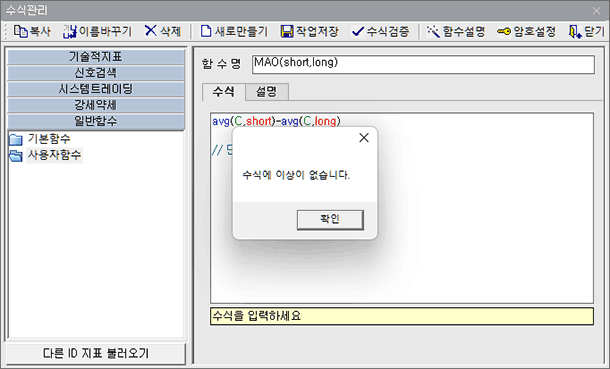610x369 pixels.
Task: Close the 수식관리 window
Action: coord(596,10)
